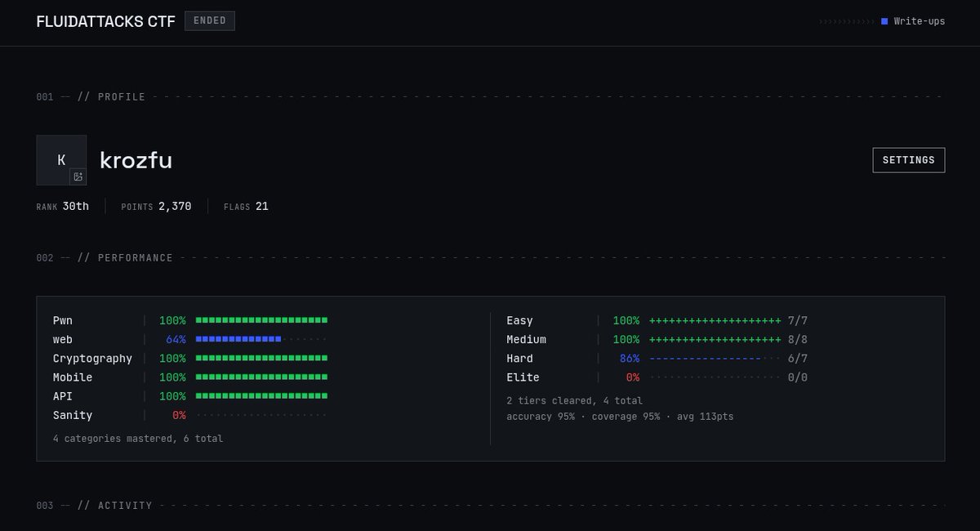This screenshot has width=980, height=531.
Task: Click the Medium tier label
Action: 526,339
